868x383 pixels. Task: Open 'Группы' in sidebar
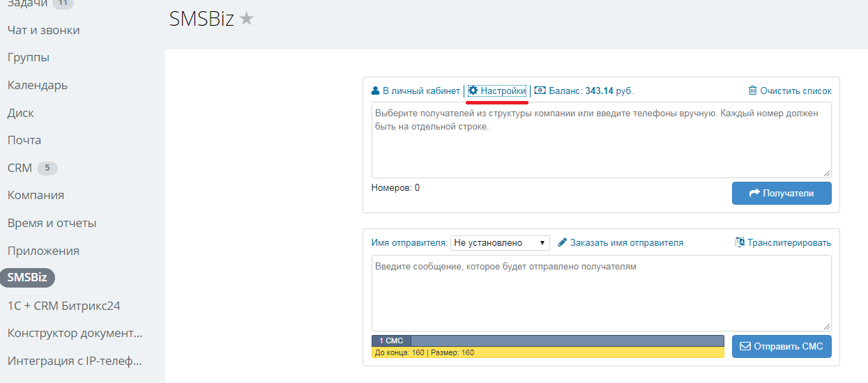point(29,57)
